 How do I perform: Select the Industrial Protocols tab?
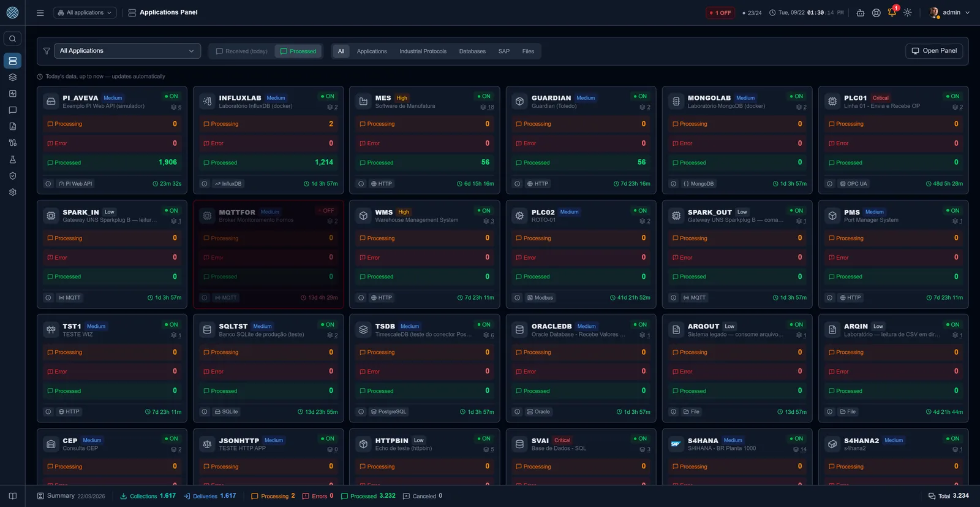[423, 51]
